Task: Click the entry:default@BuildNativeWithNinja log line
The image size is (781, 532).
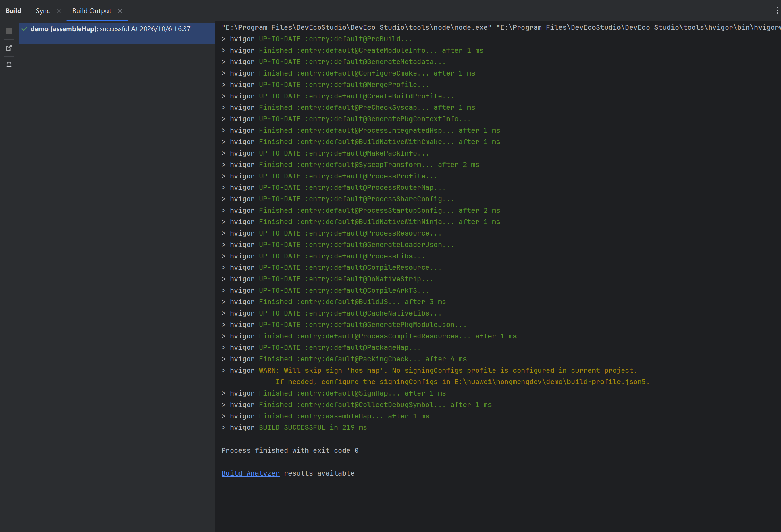Action: [x=361, y=222]
